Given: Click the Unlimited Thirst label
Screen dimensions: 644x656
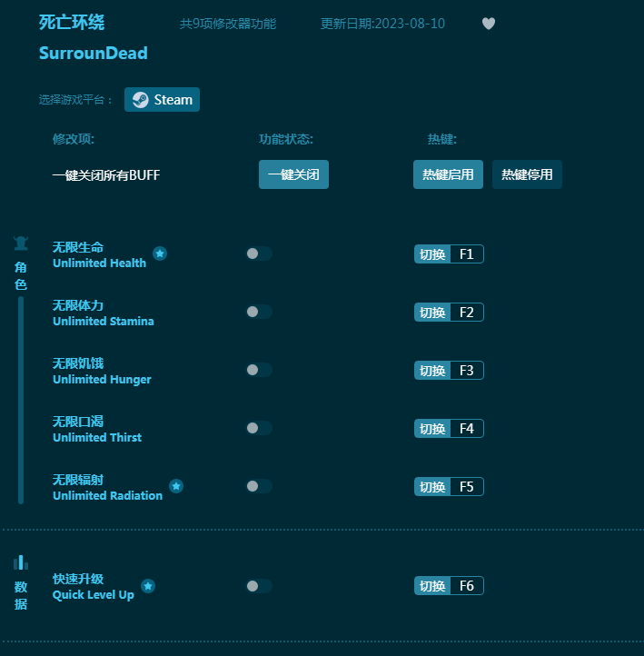Looking at the screenshot, I should pos(97,438).
